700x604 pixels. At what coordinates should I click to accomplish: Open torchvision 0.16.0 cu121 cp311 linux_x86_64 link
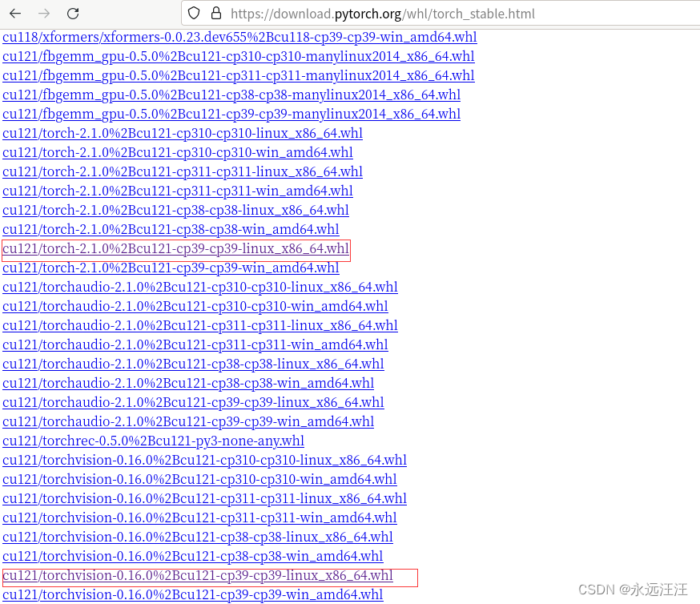tap(204, 497)
